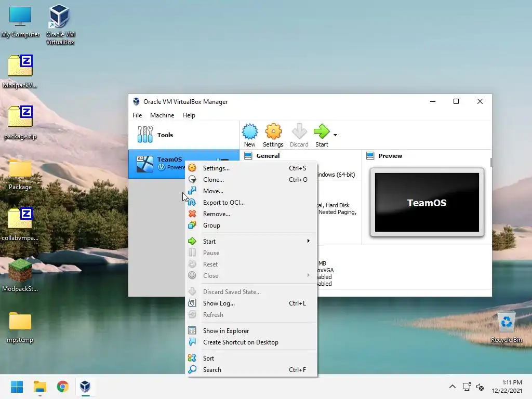Open the My Computer desktop icon

coord(20,21)
